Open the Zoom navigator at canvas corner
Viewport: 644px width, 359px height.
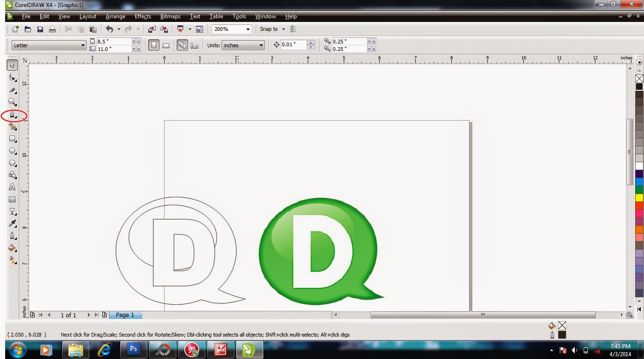(x=630, y=315)
